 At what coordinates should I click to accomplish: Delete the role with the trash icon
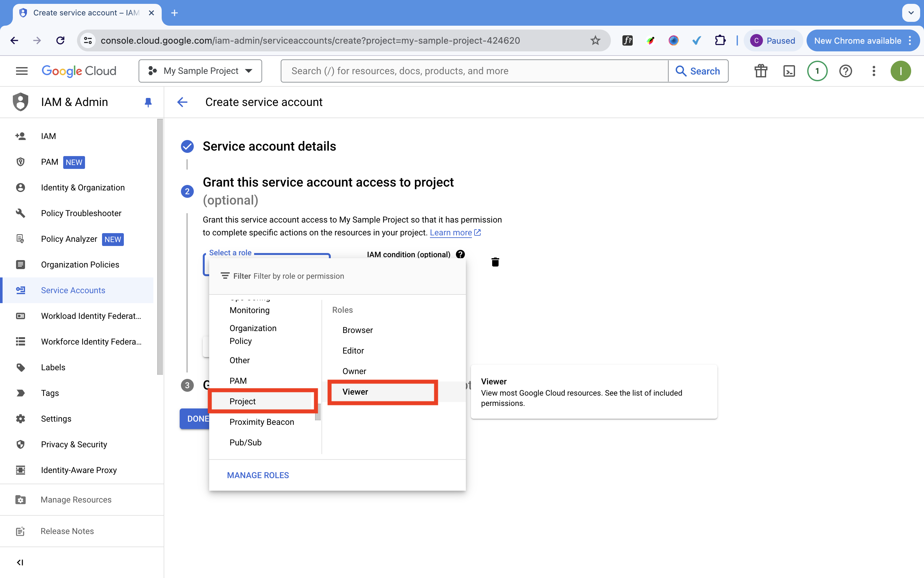point(495,262)
